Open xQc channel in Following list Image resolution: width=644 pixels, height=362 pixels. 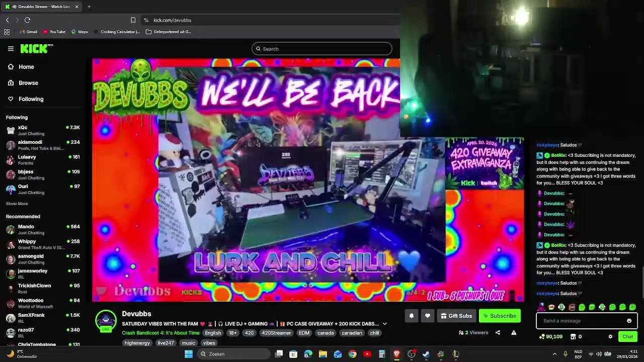[x=43, y=130]
